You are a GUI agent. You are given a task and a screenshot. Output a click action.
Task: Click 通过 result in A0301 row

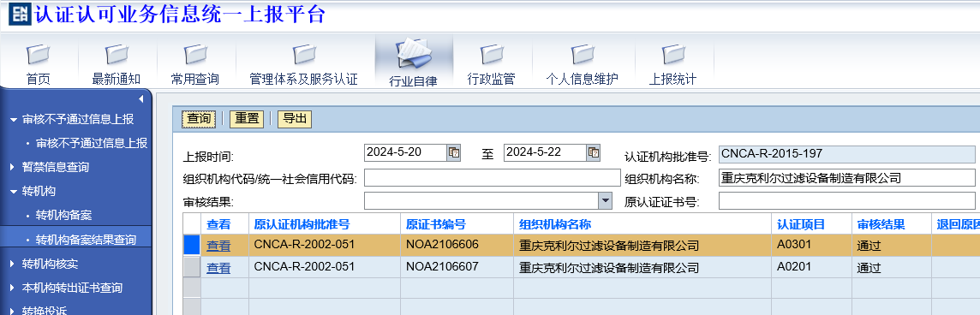click(869, 247)
